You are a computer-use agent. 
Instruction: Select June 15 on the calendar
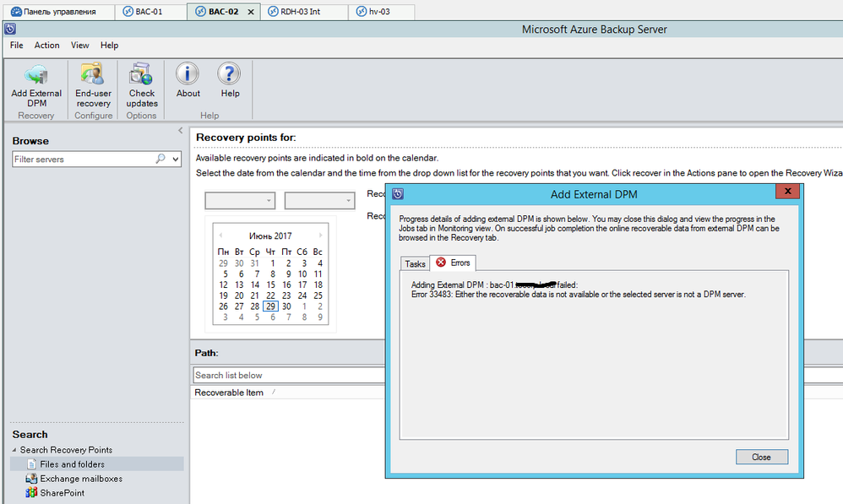coord(270,285)
